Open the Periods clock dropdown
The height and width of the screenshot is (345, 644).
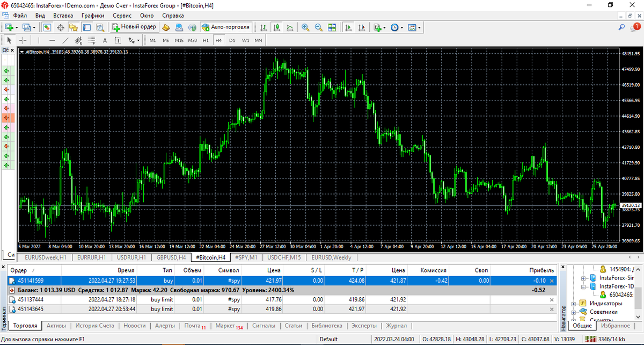394,27
